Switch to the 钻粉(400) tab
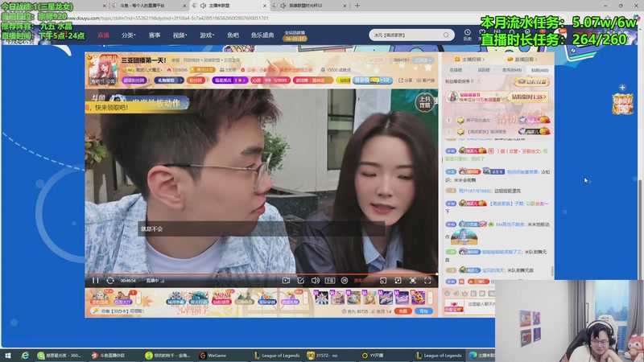The height and width of the screenshot is (362, 644). [539, 70]
